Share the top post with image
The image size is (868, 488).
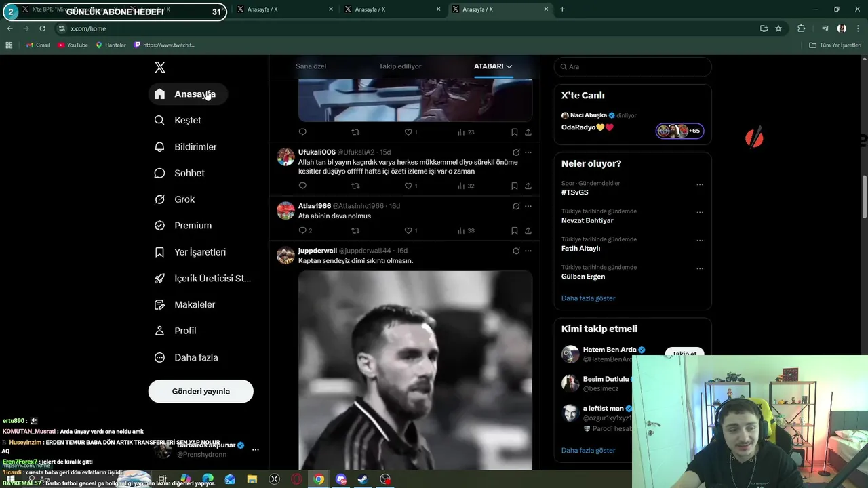(x=528, y=132)
